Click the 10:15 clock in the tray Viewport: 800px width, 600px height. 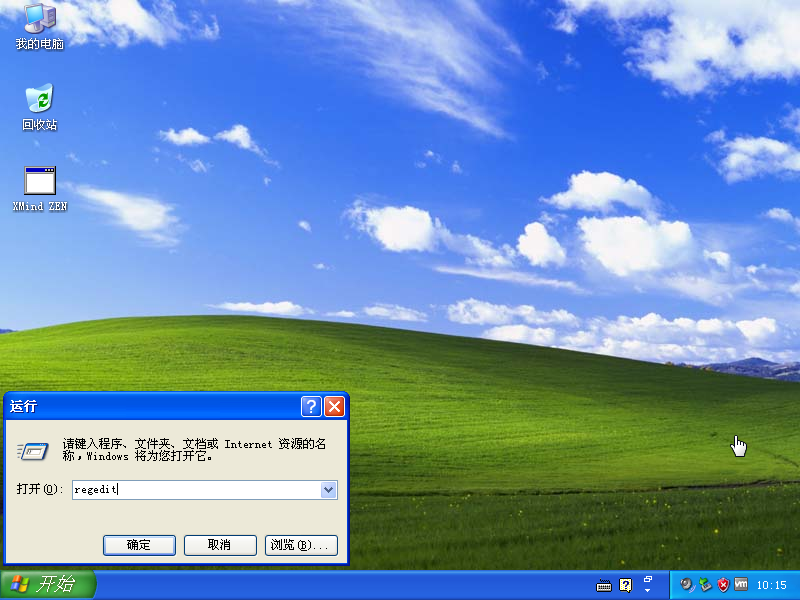coord(771,585)
